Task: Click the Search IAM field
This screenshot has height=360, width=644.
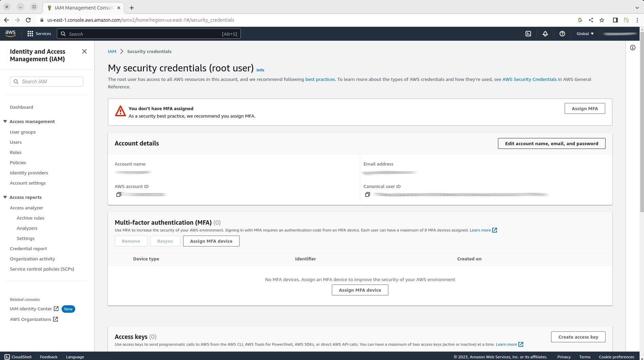Action: 47,82
